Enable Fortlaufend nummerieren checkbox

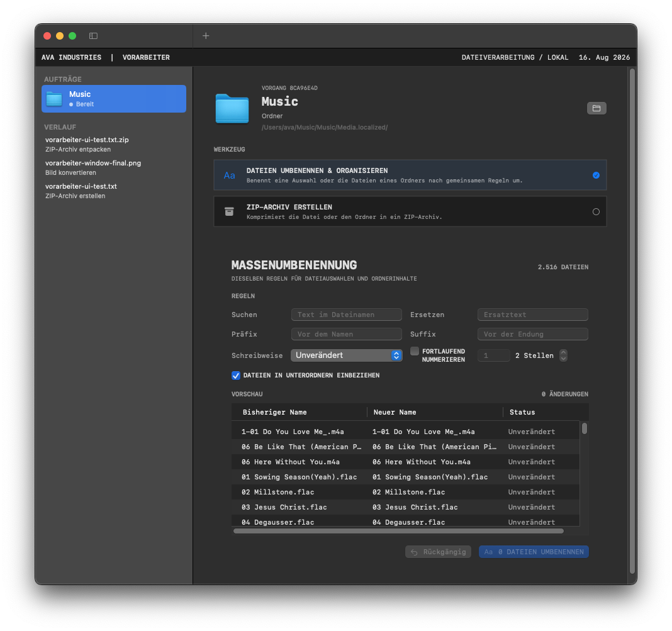415,351
